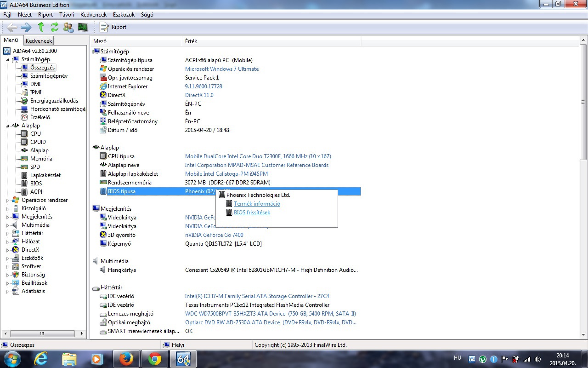The height and width of the screenshot is (368, 588).
Task: Open the DirectX 11.0 value link
Action: [x=199, y=95]
